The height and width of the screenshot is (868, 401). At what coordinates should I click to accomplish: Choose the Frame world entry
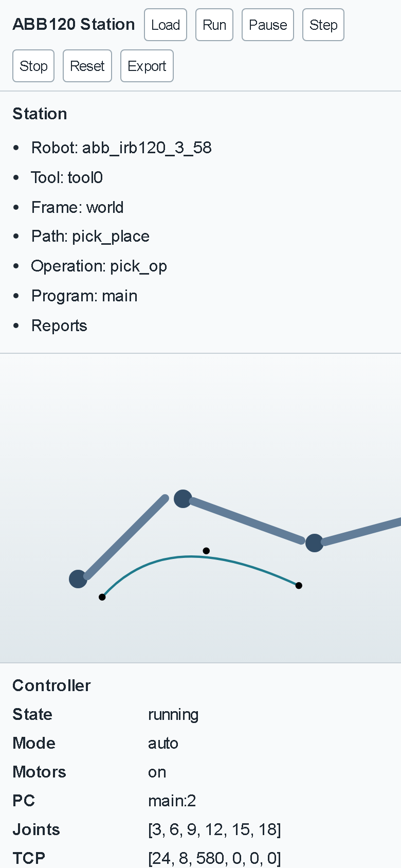pos(77,208)
